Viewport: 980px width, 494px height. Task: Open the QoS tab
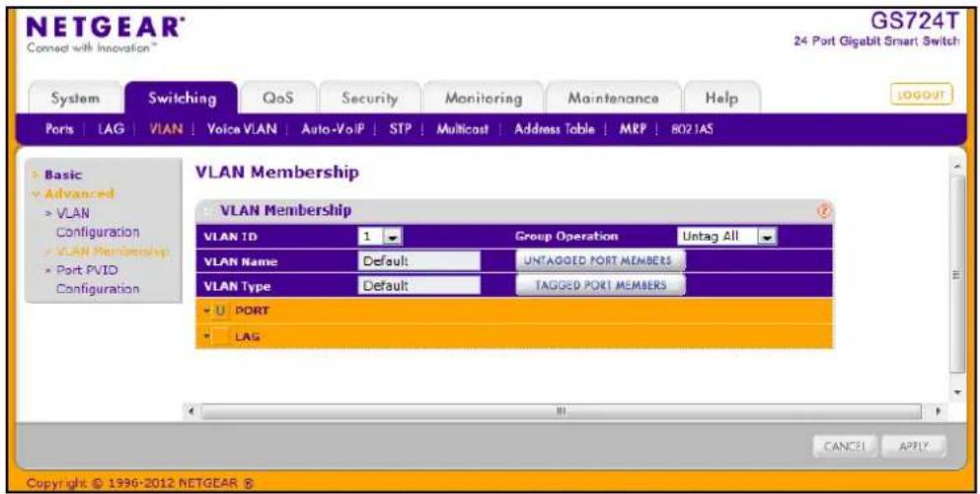click(x=278, y=98)
